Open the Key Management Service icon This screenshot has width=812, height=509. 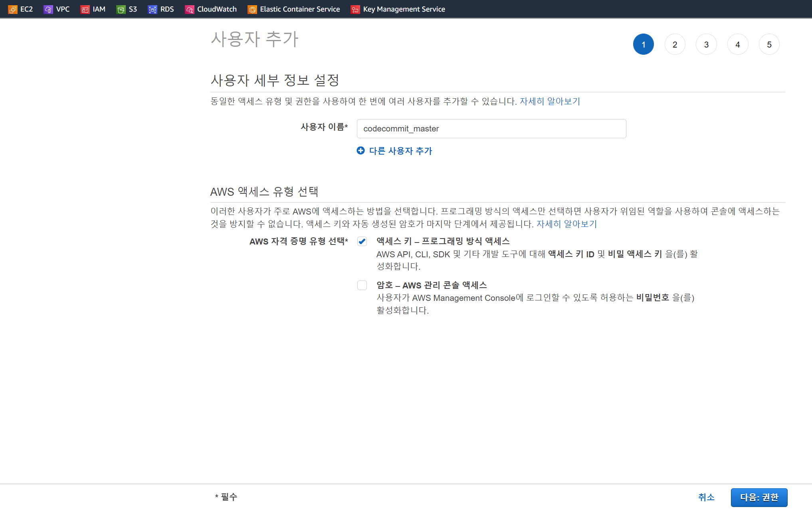(355, 9)
